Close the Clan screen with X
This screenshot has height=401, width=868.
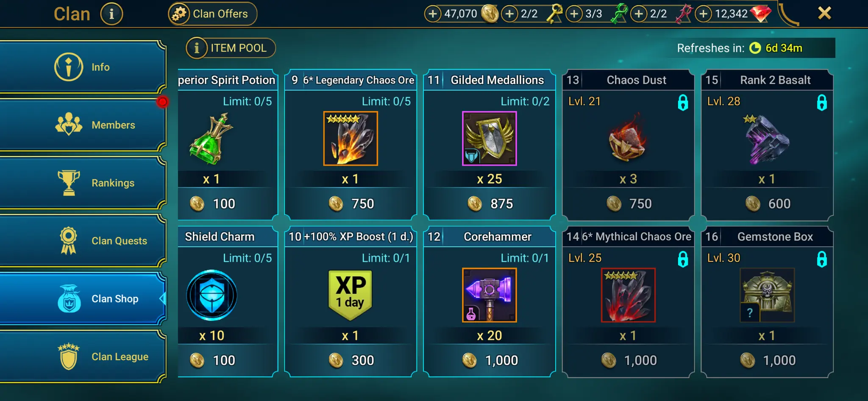click(x=824, y=13)
